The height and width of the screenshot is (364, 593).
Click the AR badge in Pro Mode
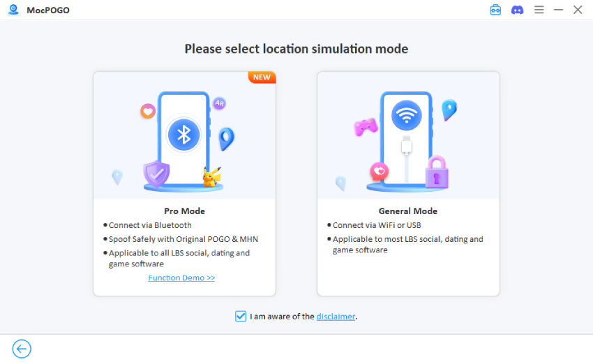(219, 103)
